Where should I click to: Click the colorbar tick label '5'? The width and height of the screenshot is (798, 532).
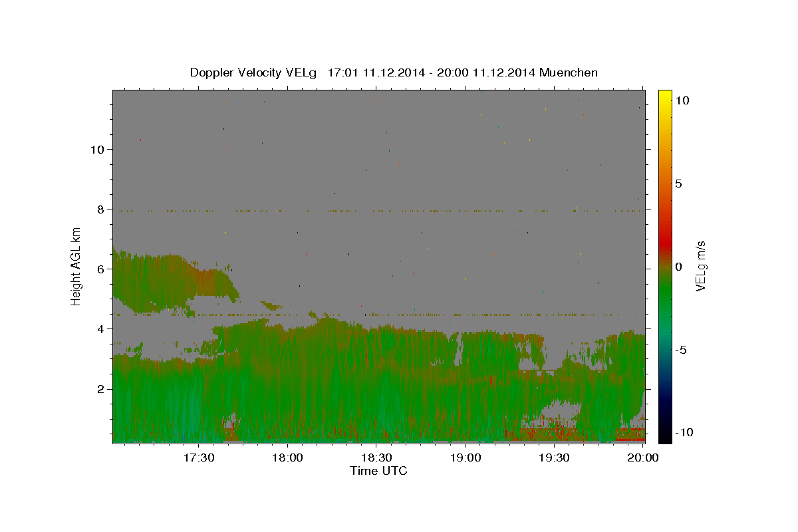pos(678,184)
